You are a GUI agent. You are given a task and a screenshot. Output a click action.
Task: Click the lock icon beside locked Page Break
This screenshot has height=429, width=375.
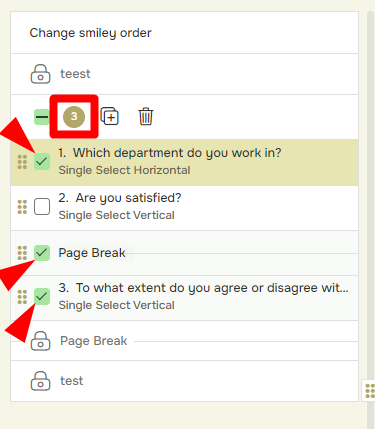click(40, 341)
